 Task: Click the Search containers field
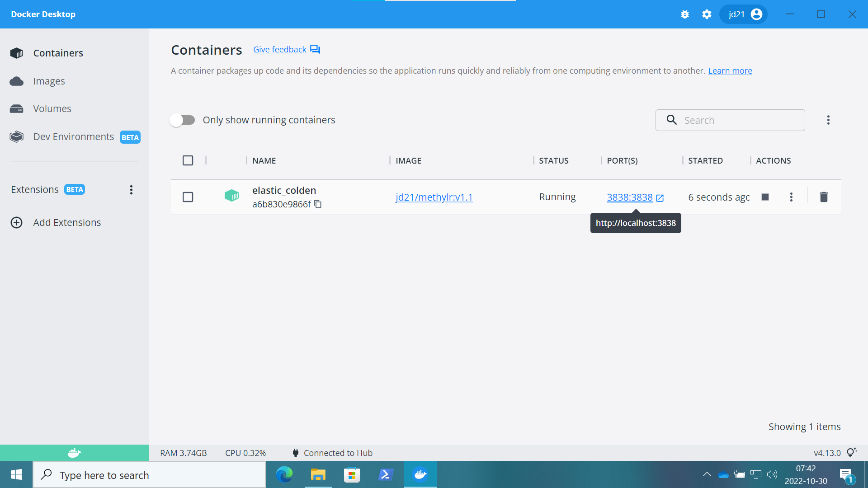730,120
